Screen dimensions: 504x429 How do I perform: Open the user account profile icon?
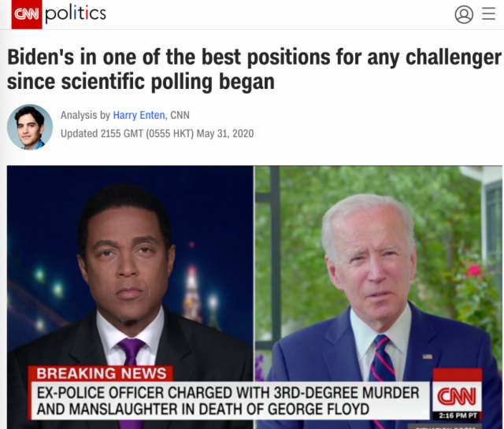pyautogui.click(x=464, y=14)
